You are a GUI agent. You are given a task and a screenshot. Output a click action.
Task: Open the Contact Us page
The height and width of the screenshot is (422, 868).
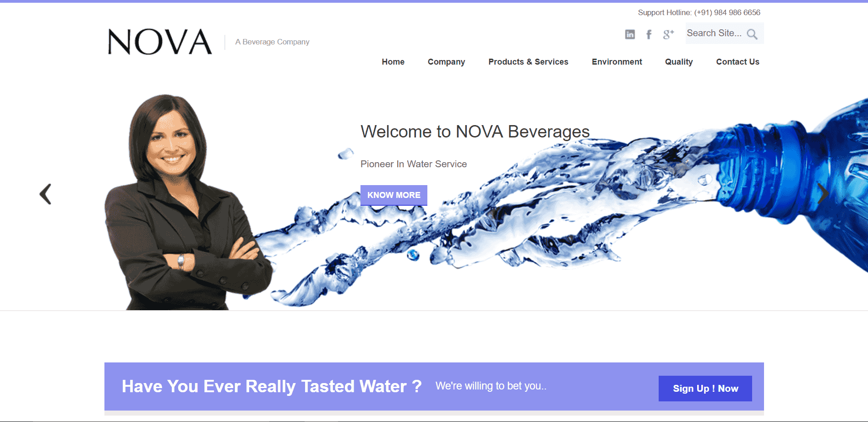[737, 62]
